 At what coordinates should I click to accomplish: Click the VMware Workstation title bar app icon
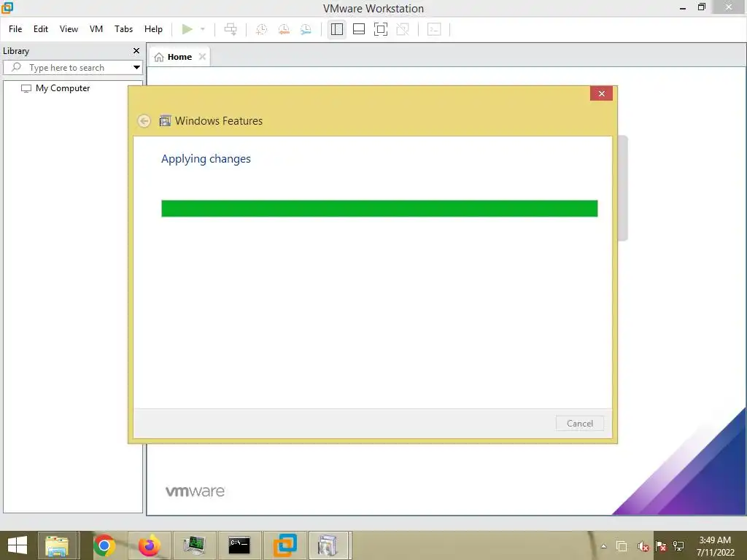[x=7, y=7]
